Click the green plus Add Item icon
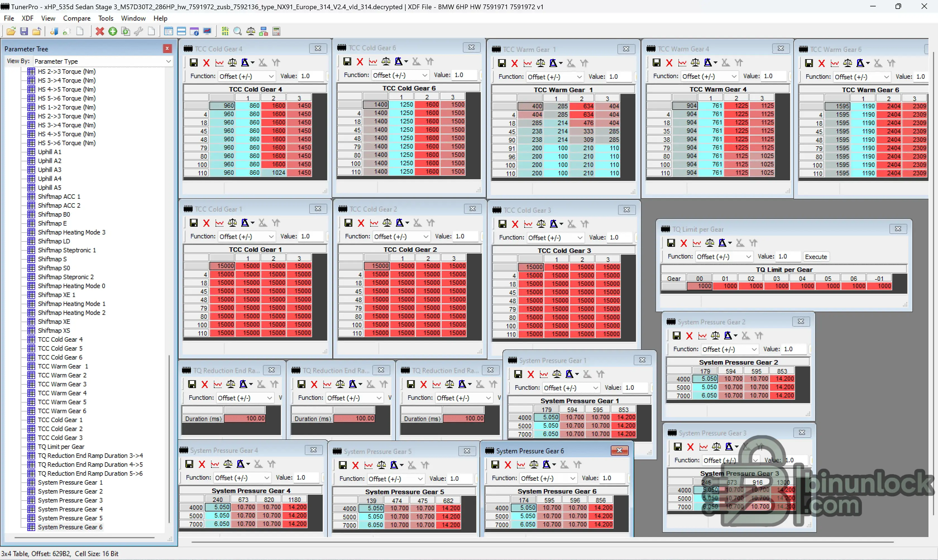This screenshot has width=938, height=560. [x=113, y=31]
